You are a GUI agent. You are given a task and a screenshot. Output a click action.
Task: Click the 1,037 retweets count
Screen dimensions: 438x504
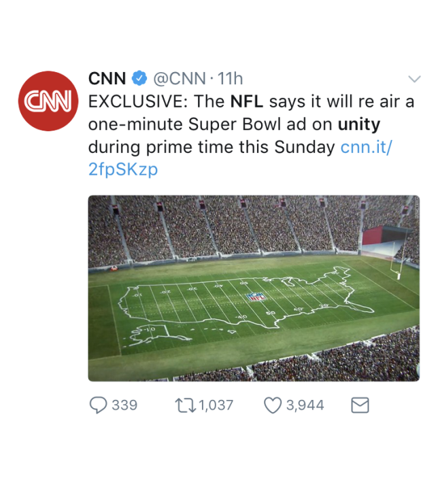click(x=216, y=405)
